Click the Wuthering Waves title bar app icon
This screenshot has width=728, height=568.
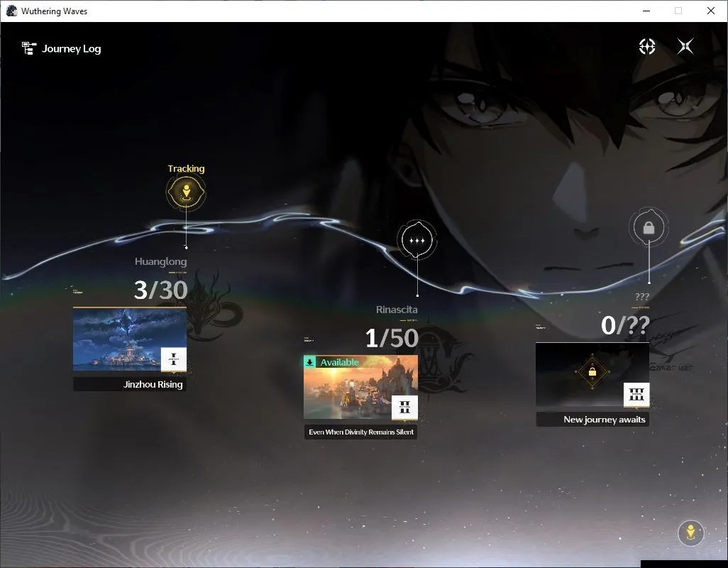pyautogui.click(x=11, y=11)
